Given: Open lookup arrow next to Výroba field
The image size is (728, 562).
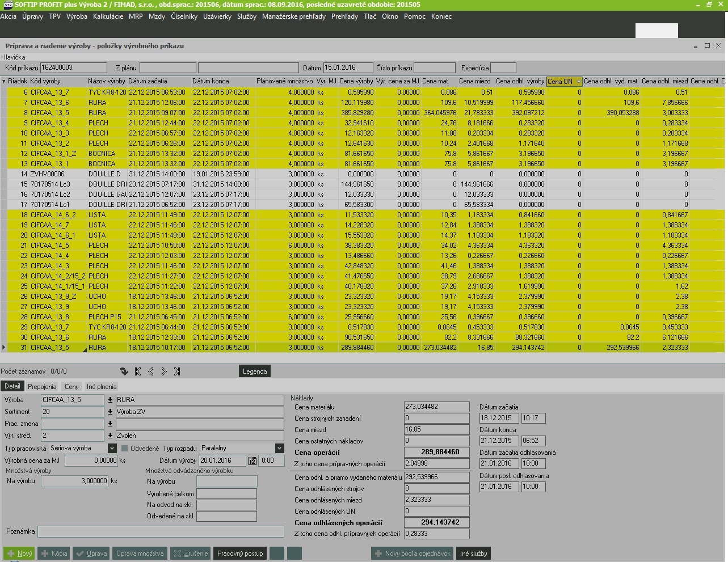Looking at the screenshot, I should tap(110, 400).
